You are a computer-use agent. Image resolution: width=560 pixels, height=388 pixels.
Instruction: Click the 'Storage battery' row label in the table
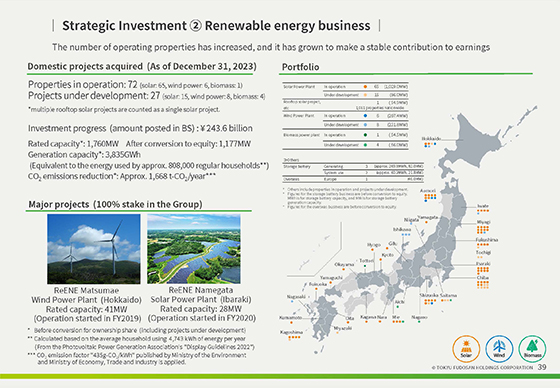297,166
